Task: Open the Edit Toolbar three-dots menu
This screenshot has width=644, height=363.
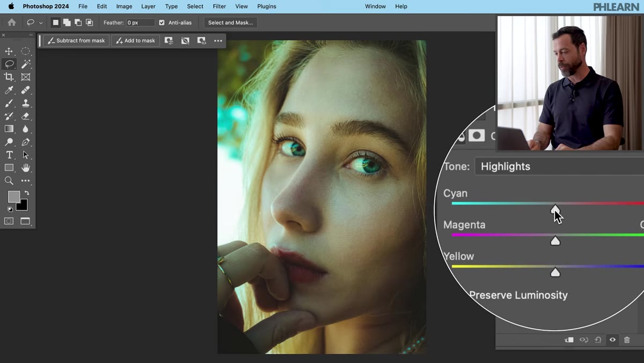Action: pyautogui.click(x=25, y=181)
